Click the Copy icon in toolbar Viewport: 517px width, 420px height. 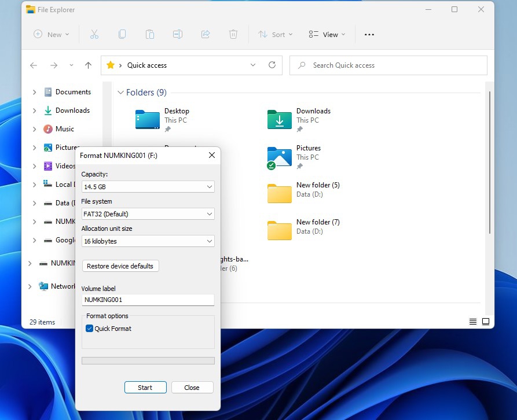(x=122, y=34)
